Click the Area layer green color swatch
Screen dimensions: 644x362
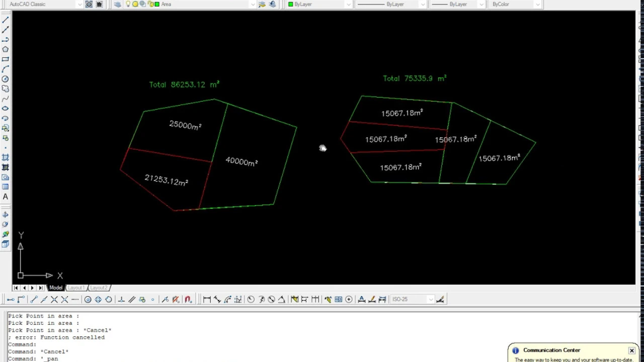tap(157, 4)
